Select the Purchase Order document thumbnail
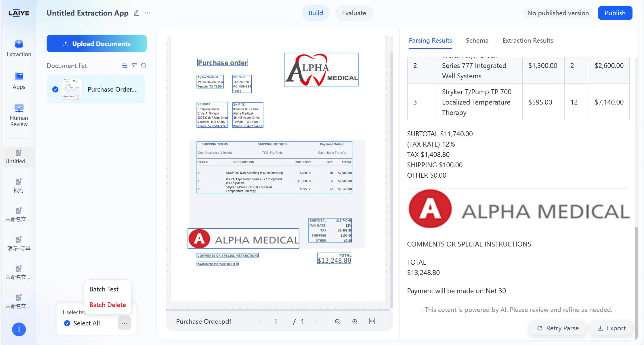This screenshot has height=345, width=644. (x=72, y=89)
